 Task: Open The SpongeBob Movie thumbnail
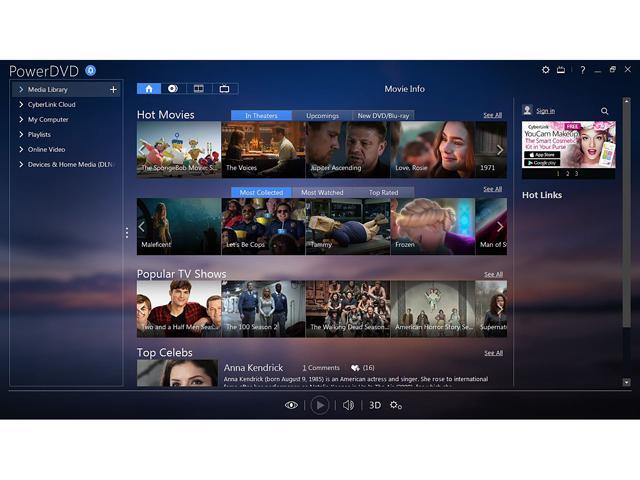coord(179,149)
